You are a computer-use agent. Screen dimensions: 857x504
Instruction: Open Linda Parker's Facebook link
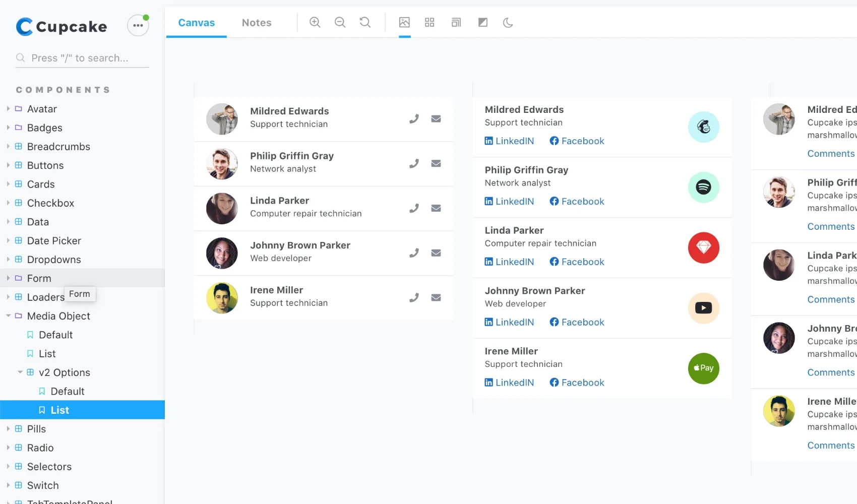(x=577, y=262)
